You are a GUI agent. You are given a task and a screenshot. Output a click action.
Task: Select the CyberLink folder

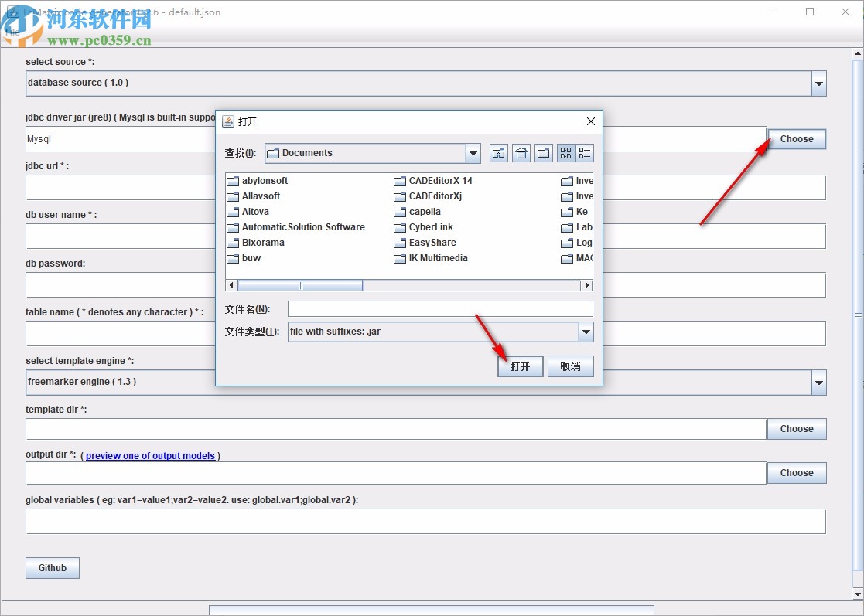click(430, 227)
